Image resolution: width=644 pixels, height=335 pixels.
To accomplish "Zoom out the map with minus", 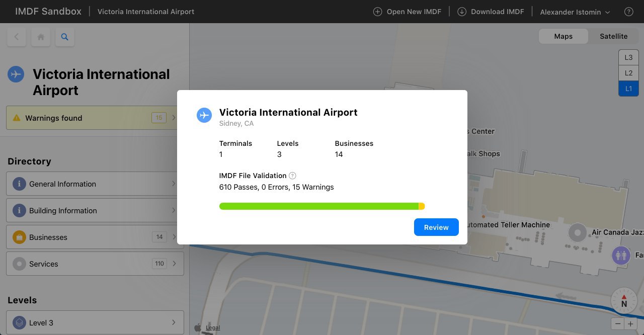I will (x=618, y=324).
